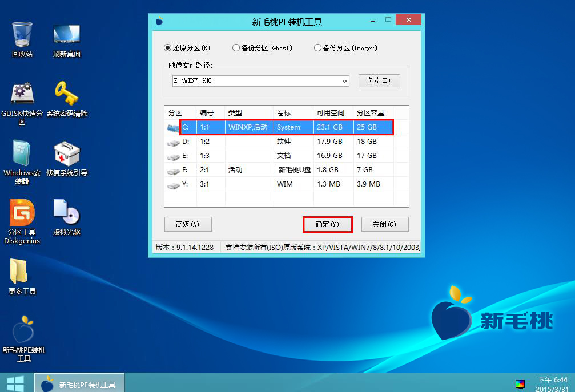The width and height of the screenshot is (575, 392).
Task: Click the 18 GB capacity cell
Action: 367,142
